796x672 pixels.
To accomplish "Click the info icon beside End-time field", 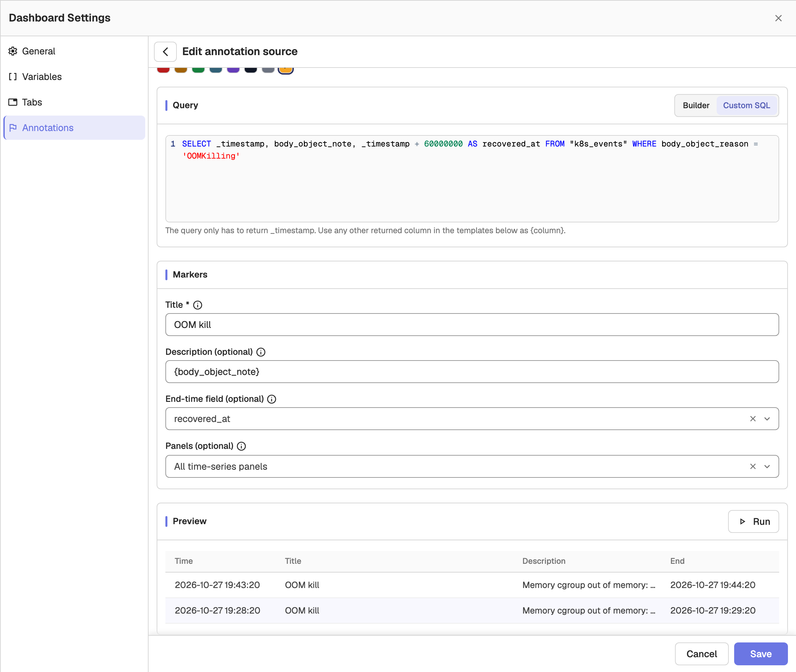I will [271, 399].
